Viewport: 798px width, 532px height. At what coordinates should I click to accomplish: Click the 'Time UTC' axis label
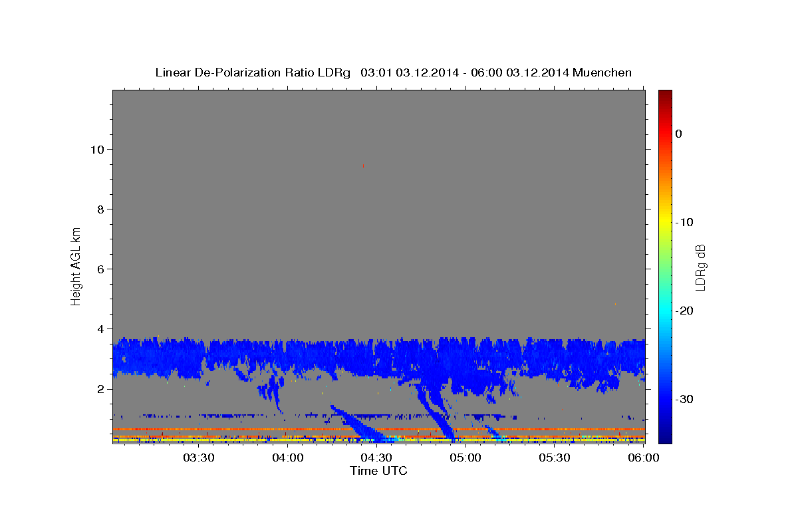click(x=378, y=471)
